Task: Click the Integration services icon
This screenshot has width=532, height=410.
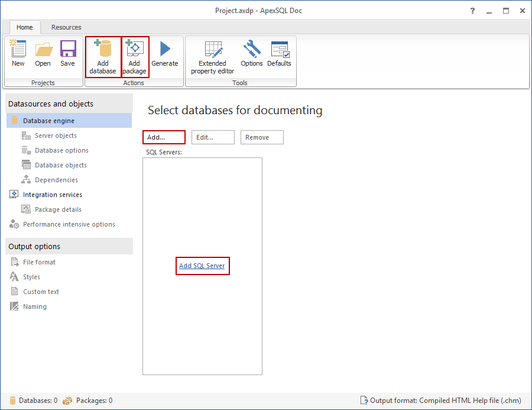Action: point(14,194)
